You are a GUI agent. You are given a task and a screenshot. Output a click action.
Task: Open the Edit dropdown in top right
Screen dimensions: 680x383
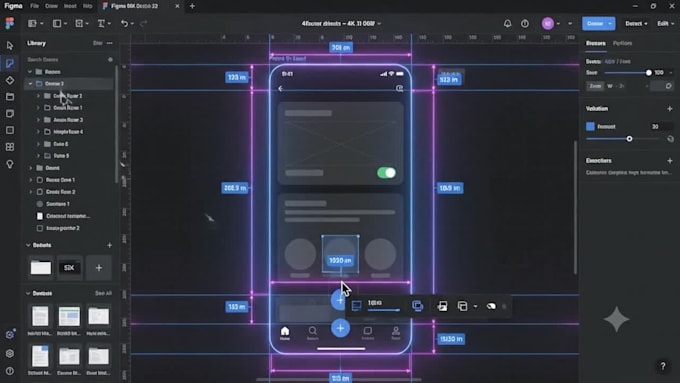[x=665, y=23]
